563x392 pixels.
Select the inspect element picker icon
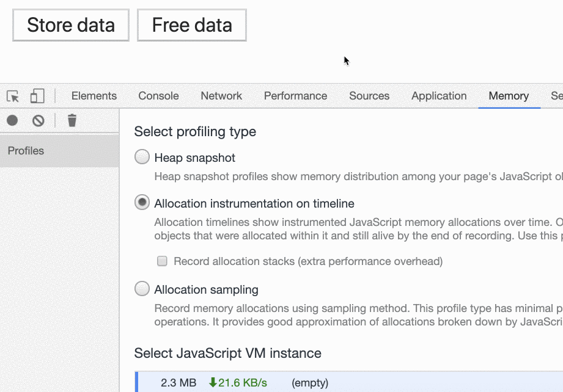click(x=12, y=96)
